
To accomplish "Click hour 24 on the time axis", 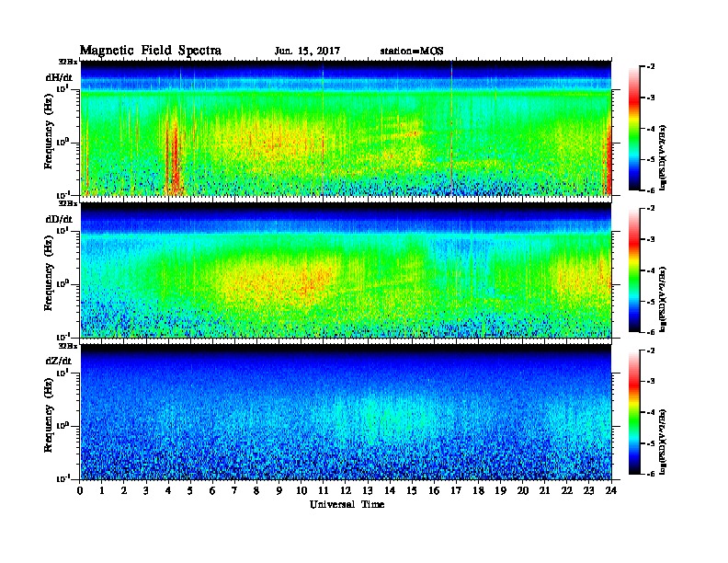I will pos(611,491).
